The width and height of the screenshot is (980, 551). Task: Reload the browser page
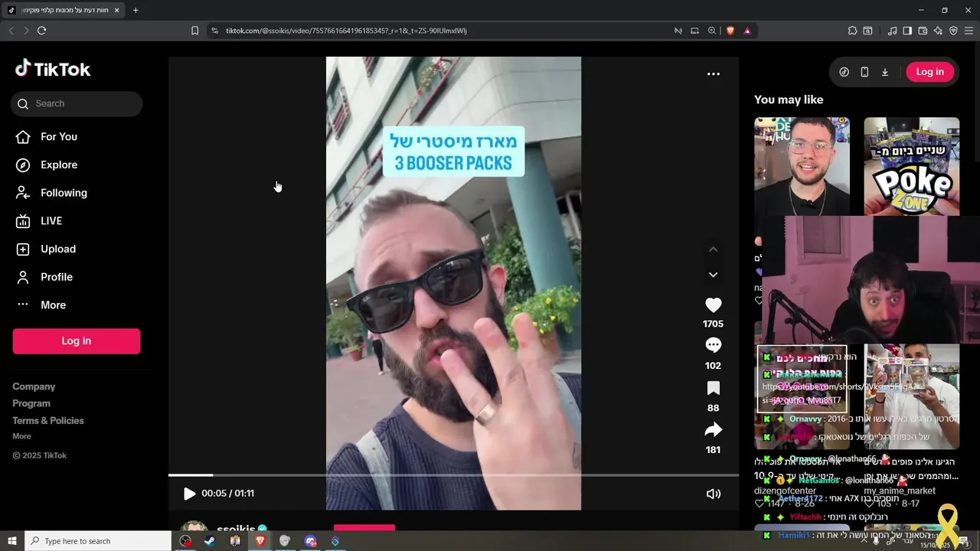pos(41,31)
